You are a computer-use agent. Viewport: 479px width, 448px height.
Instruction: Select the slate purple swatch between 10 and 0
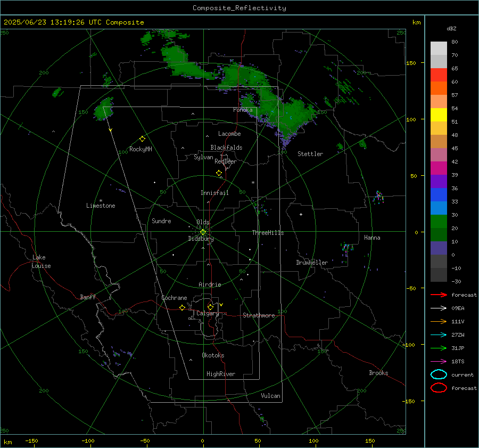[x=439, y=248]
